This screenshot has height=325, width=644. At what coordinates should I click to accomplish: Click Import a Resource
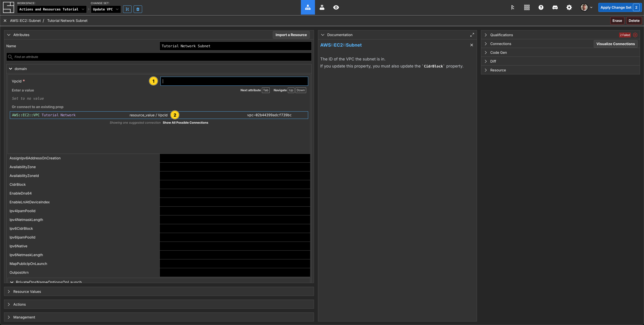coord(291,35)
